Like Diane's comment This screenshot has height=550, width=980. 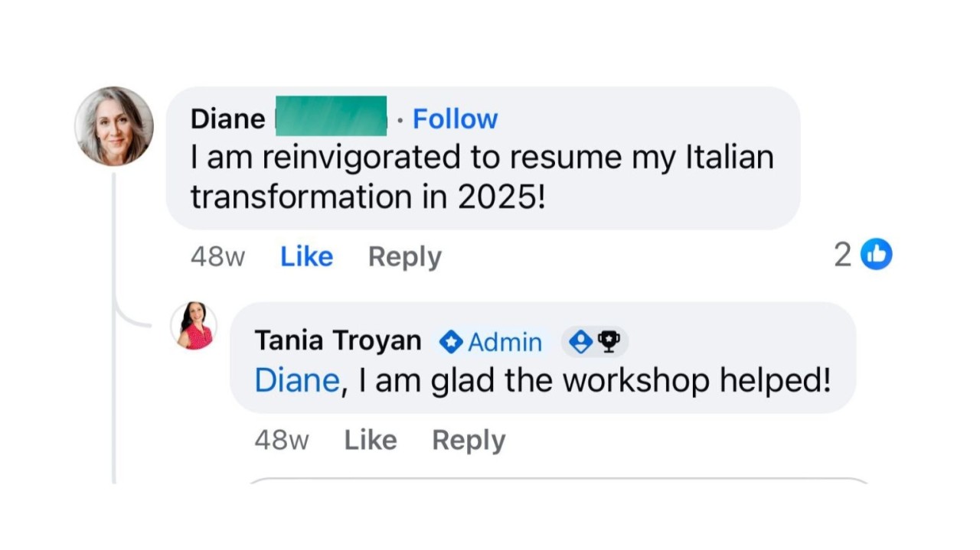pyautogui.click(x=306, y=257)
